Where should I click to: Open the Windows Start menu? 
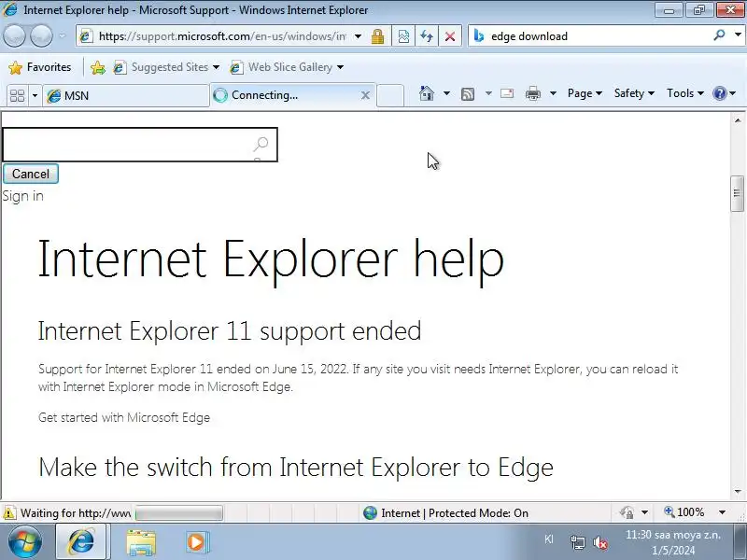25,542
